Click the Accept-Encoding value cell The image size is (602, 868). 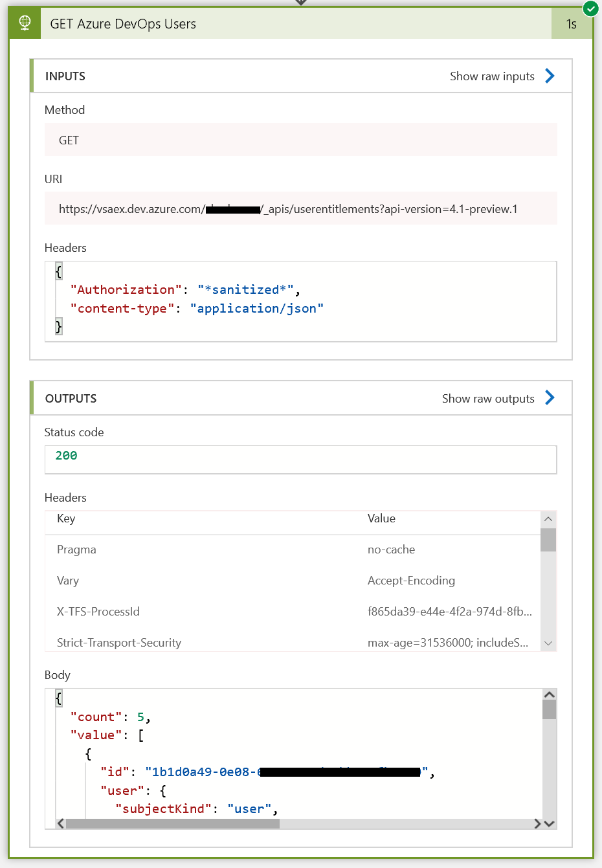[x=411, y=581]
